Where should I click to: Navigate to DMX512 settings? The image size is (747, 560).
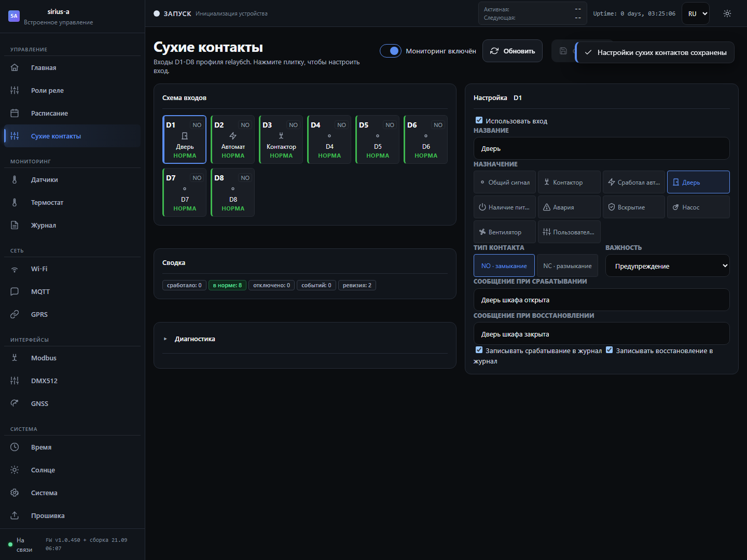pyautogui.click(x=73, y=381)
